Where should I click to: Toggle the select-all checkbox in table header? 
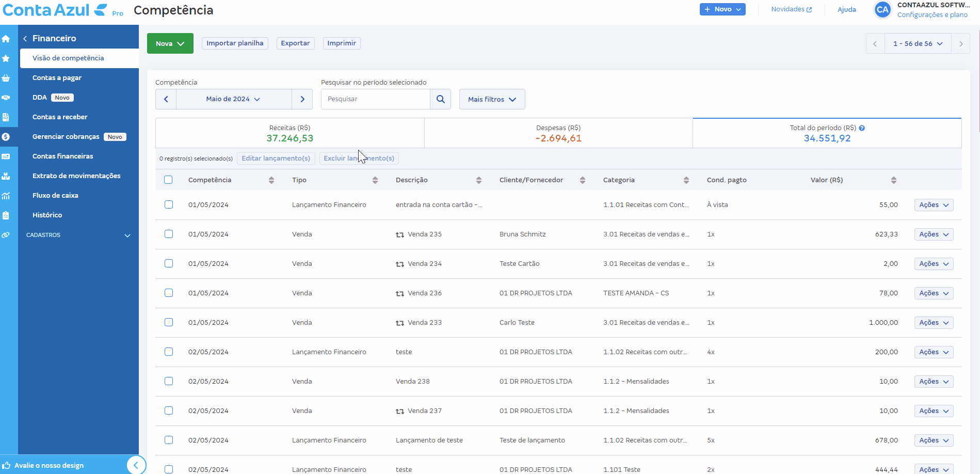tap(168, 180)
